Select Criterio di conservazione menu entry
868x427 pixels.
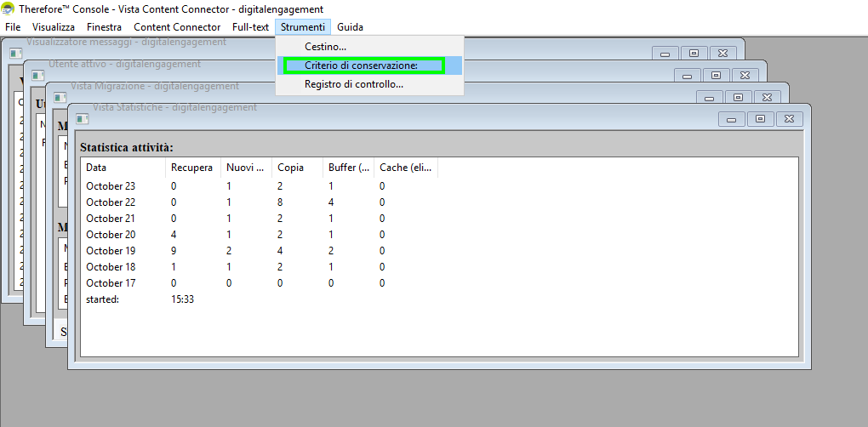[369, 65]
